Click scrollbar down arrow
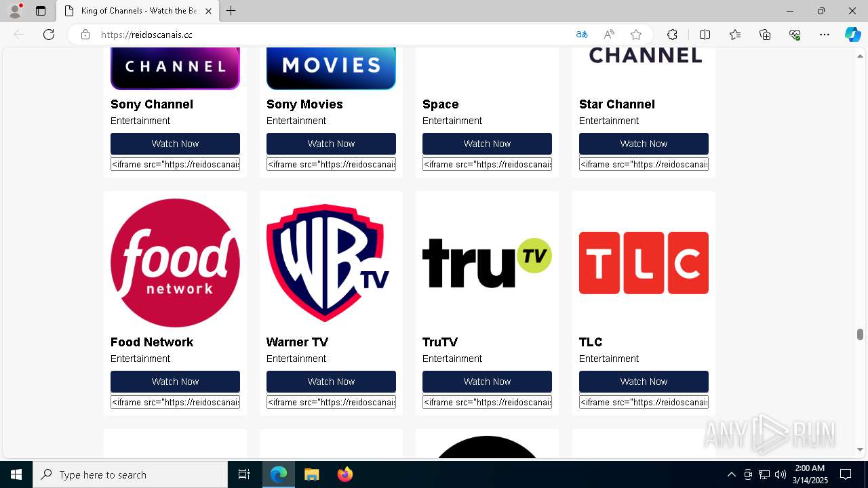Screen dimensions: 868x488 pyautogui.click(x=860, y=449)
